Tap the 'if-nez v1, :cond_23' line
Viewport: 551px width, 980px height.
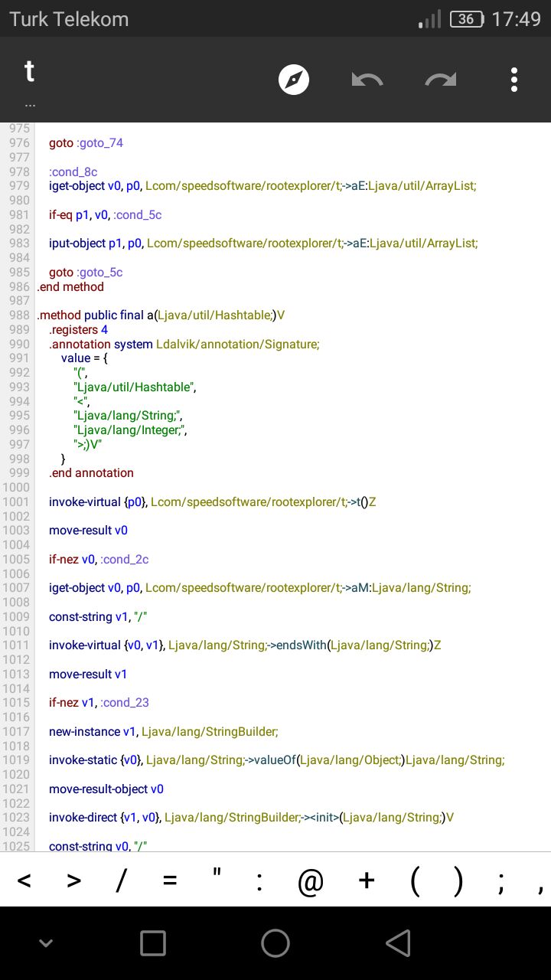click(99, 703)
